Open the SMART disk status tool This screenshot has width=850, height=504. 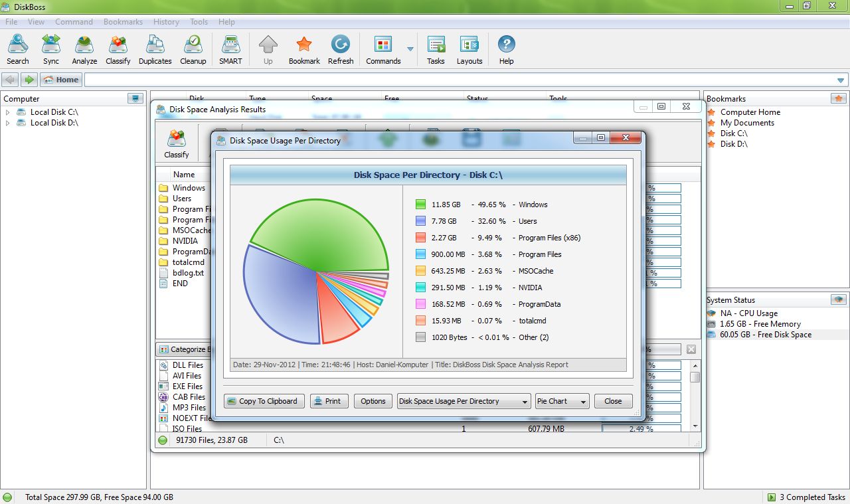tap(230, 50)
